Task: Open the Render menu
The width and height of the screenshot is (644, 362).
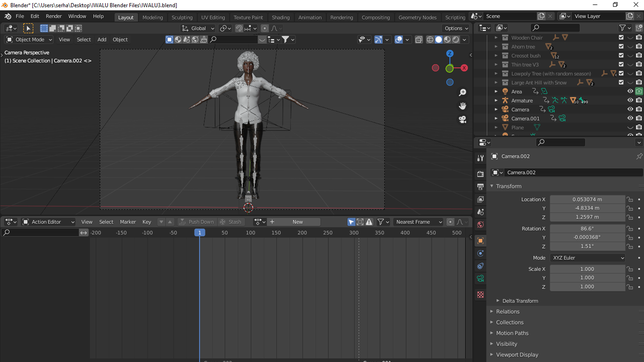Action: coord(54,16)
